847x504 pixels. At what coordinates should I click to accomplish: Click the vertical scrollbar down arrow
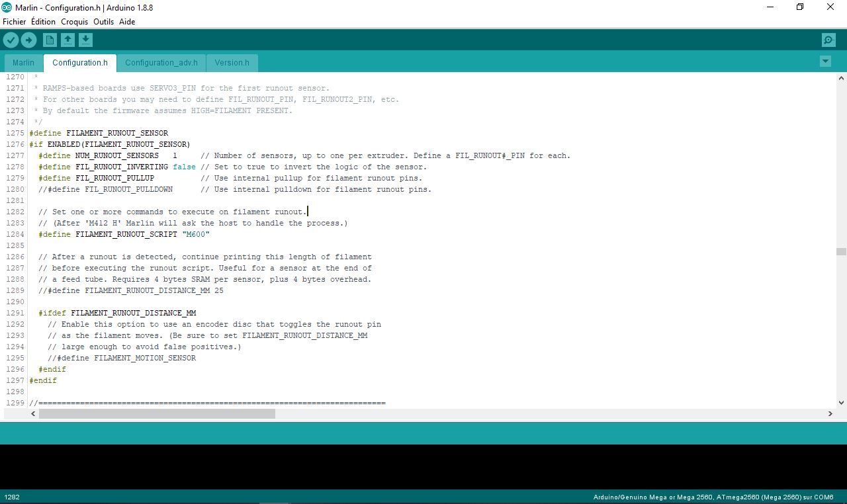(x=841, y=402)
